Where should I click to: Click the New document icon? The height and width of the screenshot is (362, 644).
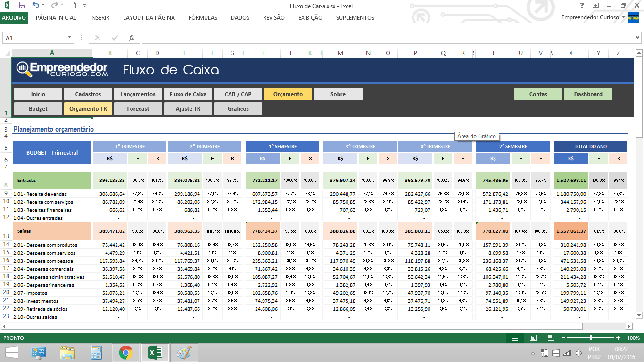click(73, 6)
